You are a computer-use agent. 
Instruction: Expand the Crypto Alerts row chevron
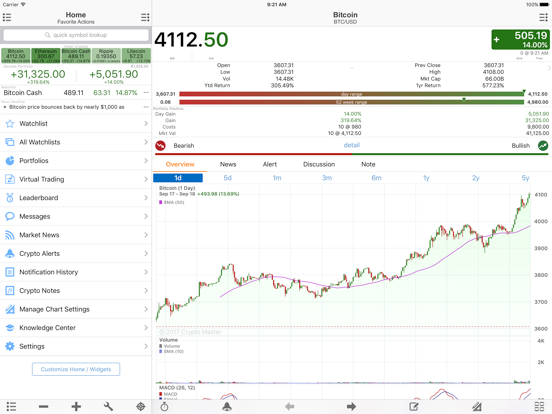[x=146, y=253]
